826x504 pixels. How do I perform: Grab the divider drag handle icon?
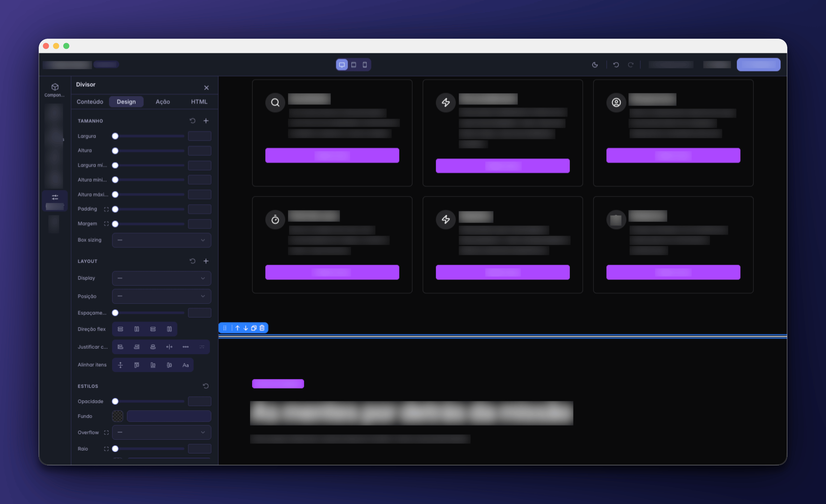click(225, 328)
